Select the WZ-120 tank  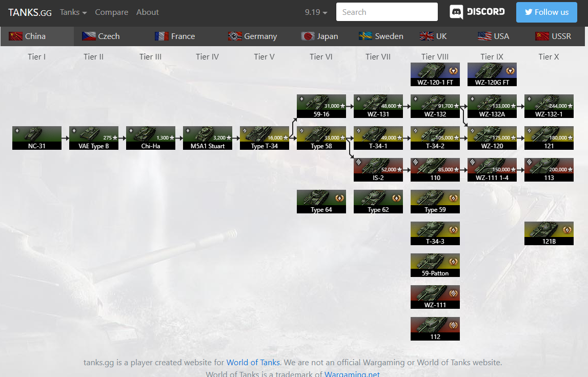492,138
